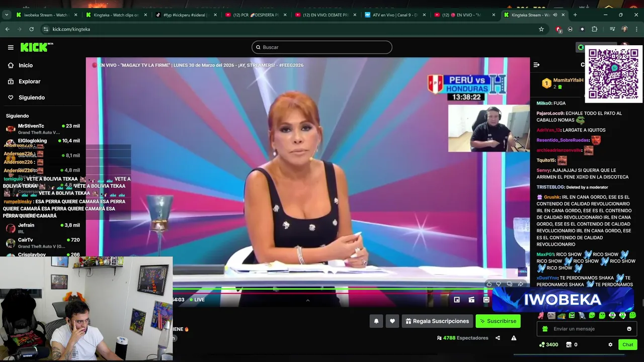This screenshot has height=362, width=644.
Task: Reload the page in browser
Action: point(32,29)
